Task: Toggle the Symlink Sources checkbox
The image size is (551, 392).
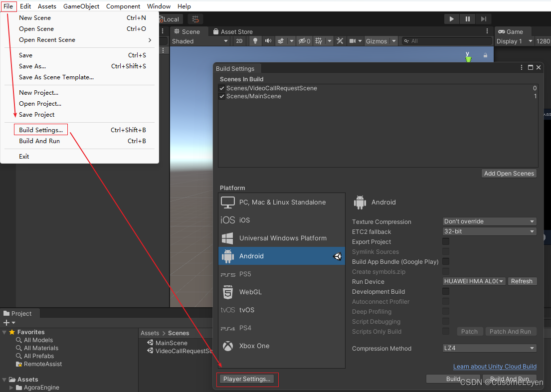Action: coord(446,251)
